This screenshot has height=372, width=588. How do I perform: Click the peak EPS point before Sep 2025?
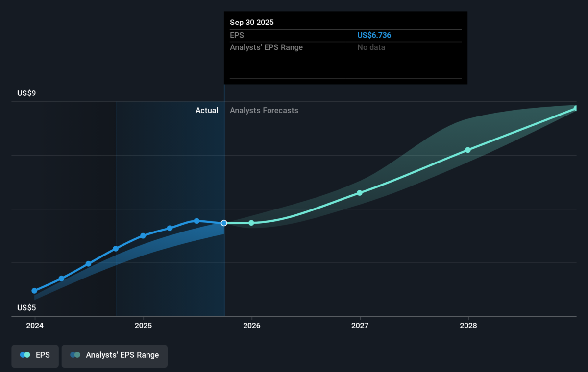196,221
